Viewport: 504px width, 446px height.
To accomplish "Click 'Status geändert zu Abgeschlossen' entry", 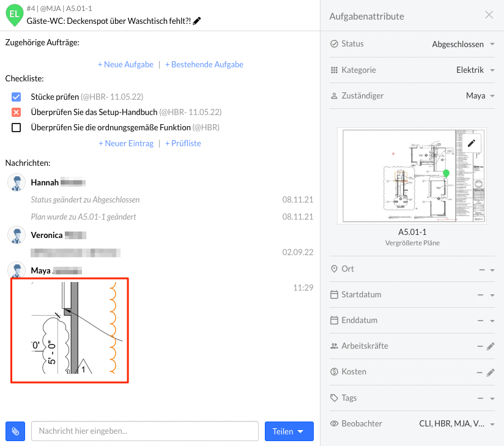I will click(85, 199).
